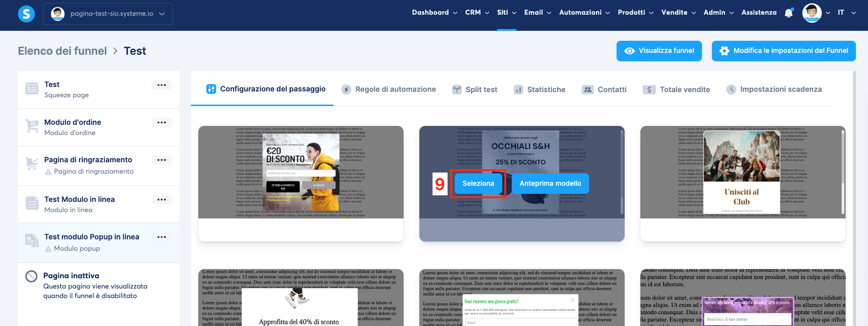Expand the IT language dropdown
868x326 pixels.
[846, 12]
